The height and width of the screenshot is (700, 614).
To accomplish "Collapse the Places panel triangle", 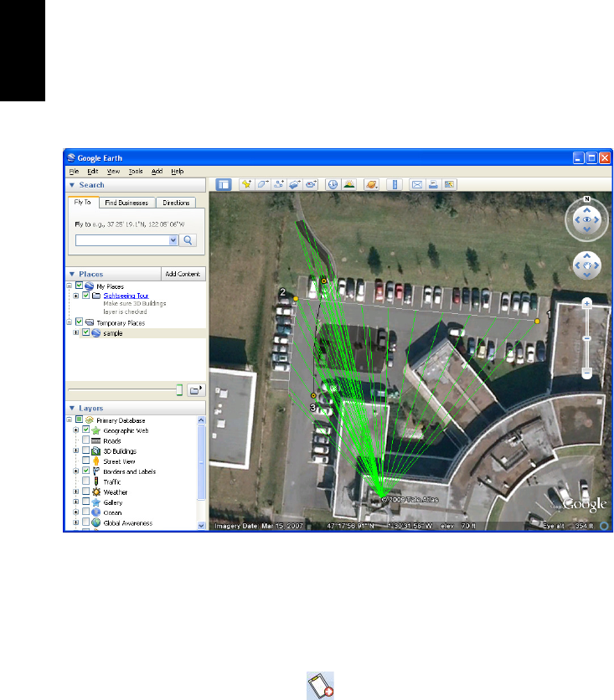I will click(x=72, y=274).
